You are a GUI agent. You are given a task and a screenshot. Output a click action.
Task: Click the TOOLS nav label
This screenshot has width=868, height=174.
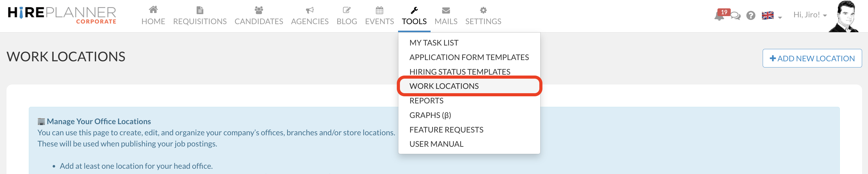pos(414,21)
